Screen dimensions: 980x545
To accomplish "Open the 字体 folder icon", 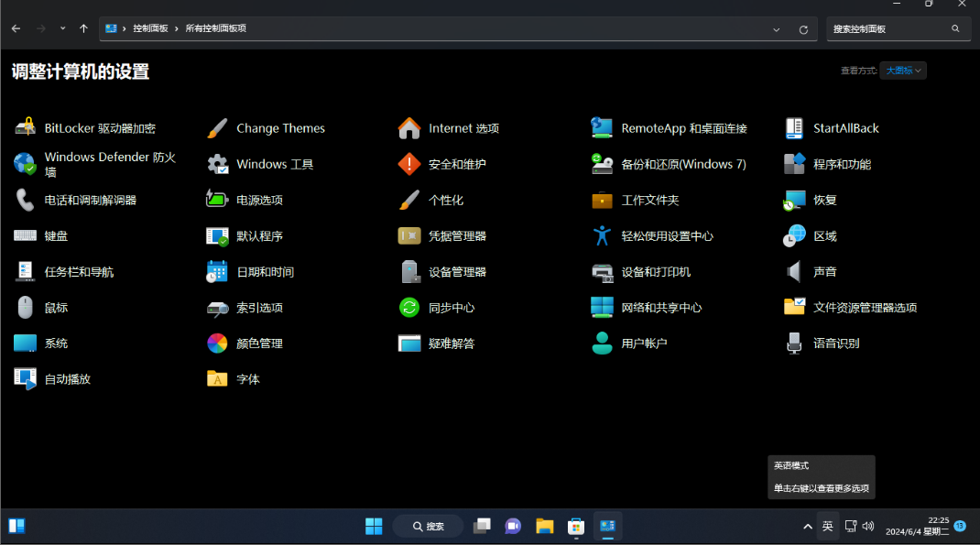I will point(217,378).
